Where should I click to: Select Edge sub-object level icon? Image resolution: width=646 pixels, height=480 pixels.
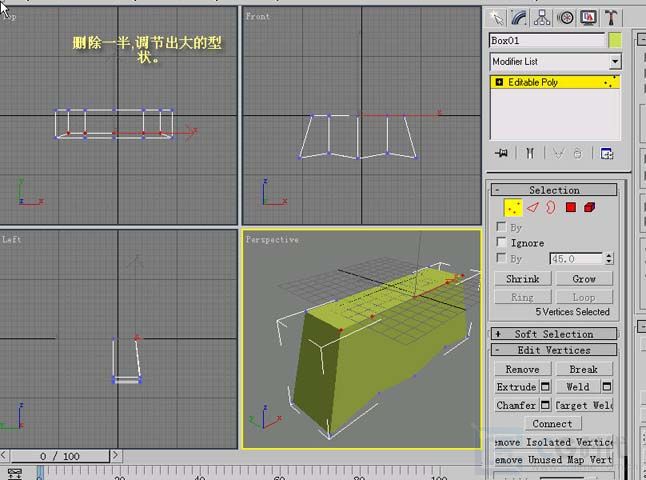(x=533, y=207)
